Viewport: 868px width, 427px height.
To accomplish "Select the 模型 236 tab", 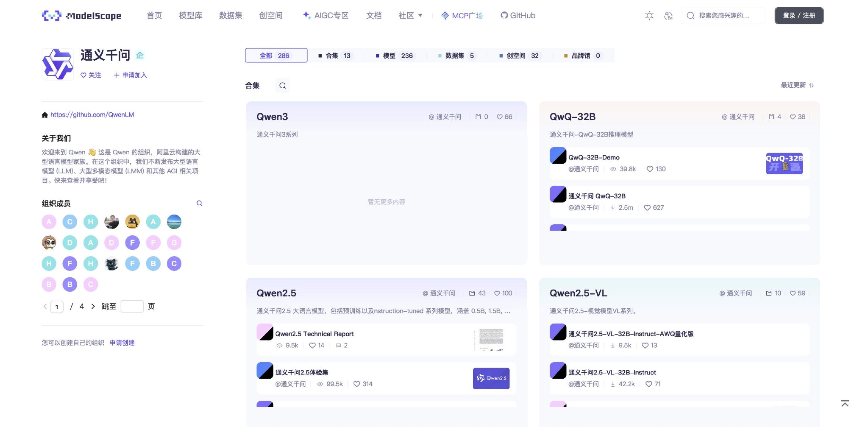I will coord(395,56).
